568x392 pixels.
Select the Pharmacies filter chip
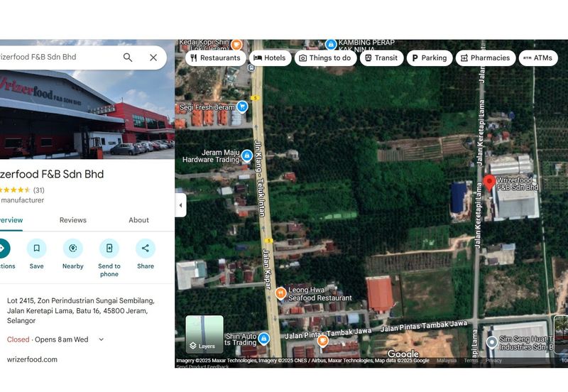[x=486, y=58]
